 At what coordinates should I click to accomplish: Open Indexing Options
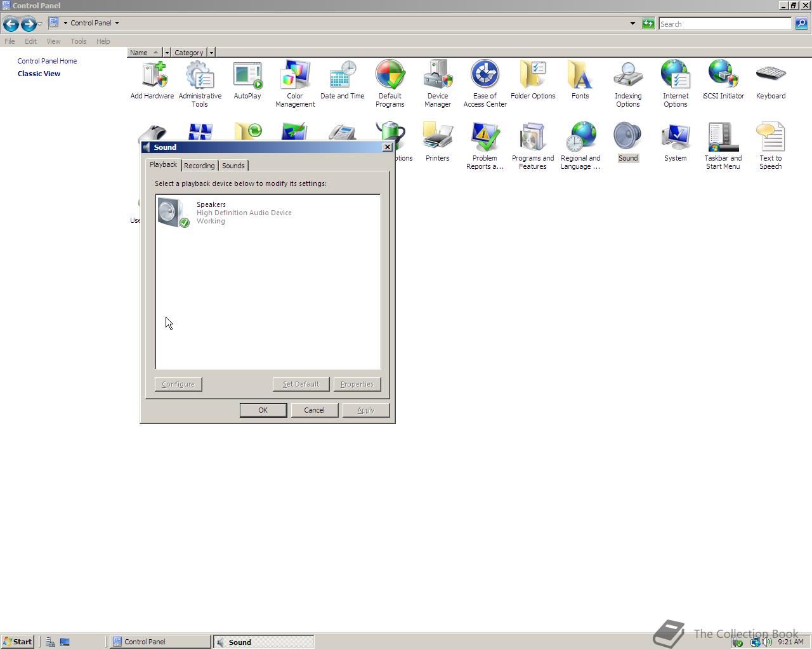[628, 84]
